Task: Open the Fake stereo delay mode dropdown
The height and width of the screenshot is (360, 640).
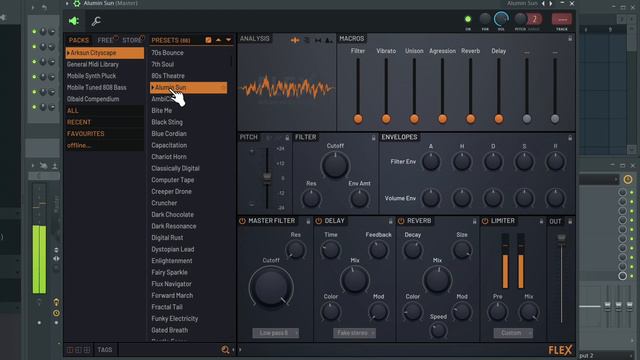Action: pos(354,333)
